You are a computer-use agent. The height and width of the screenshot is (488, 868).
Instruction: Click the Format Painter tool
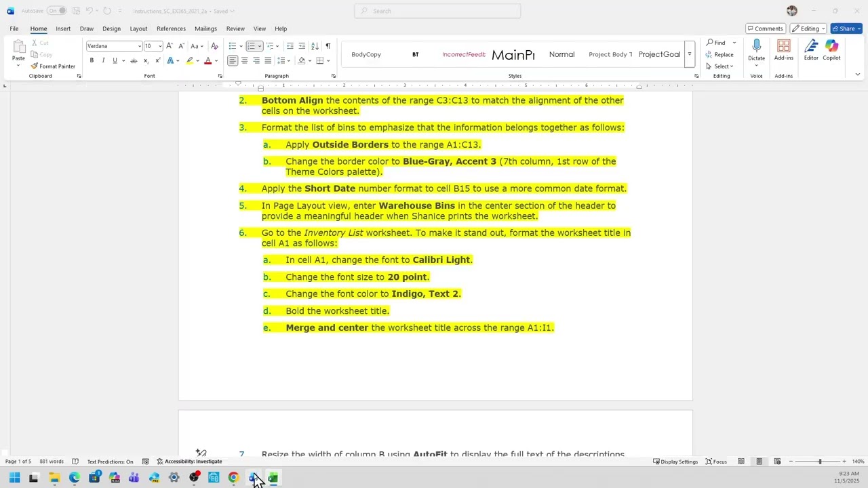click(x=53, y=66)
